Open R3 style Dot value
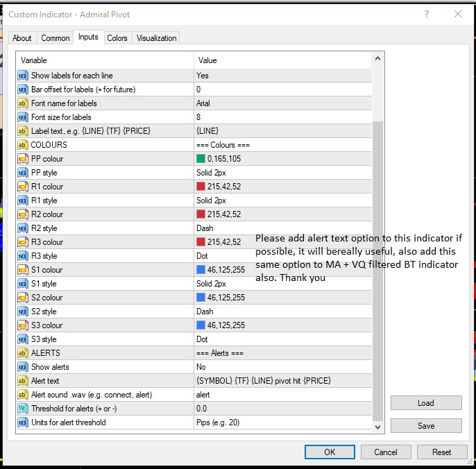Viewport: 476px width, 469px height. coord(282,256)
